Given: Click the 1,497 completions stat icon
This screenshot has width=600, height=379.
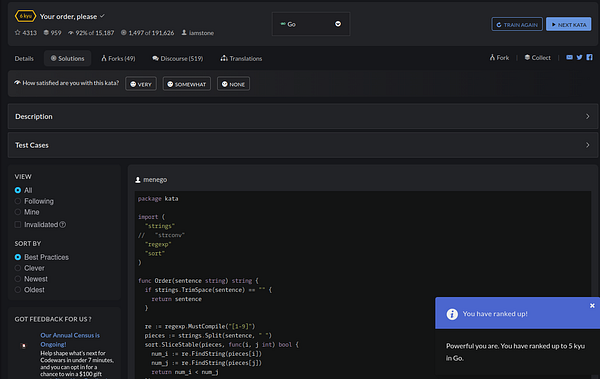Looking at the screenshot, I should click(124, 33).
